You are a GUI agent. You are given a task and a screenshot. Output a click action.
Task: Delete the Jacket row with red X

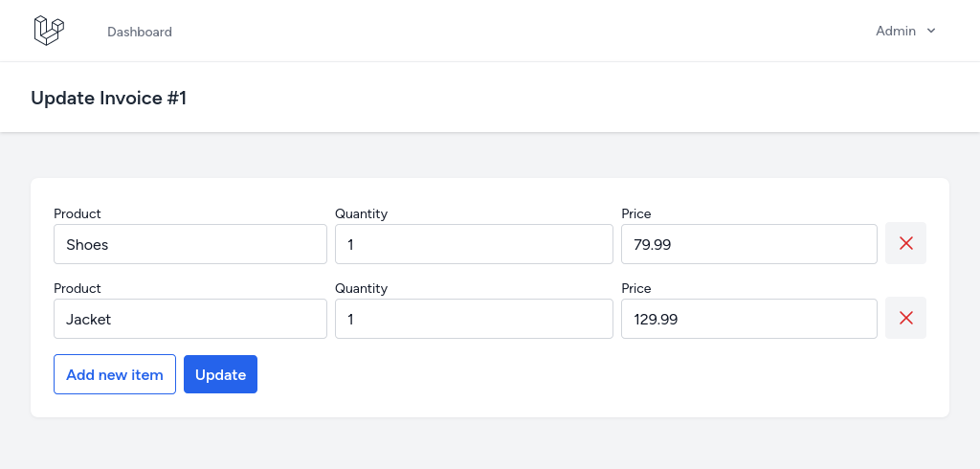905,318
